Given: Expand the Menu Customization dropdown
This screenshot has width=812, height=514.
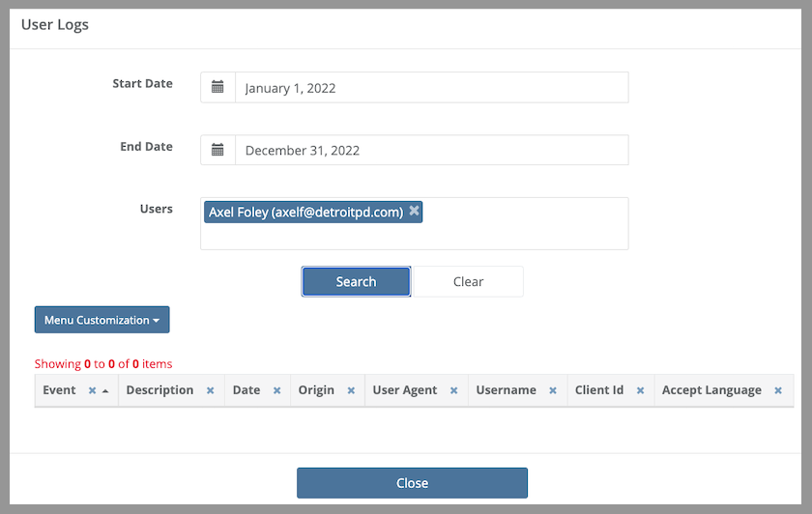Looking at the screenshot, I should (x=102, y=320).
